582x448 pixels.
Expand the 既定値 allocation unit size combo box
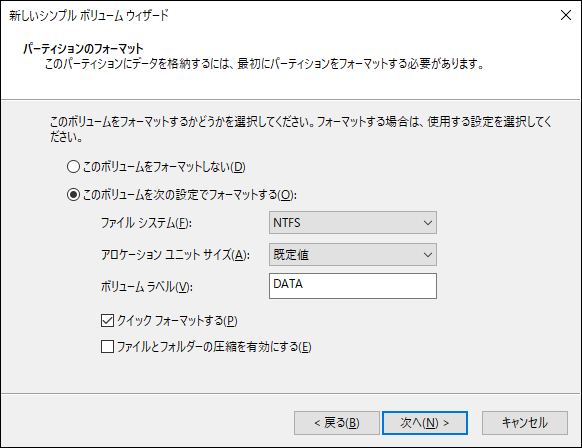point(353,255)
